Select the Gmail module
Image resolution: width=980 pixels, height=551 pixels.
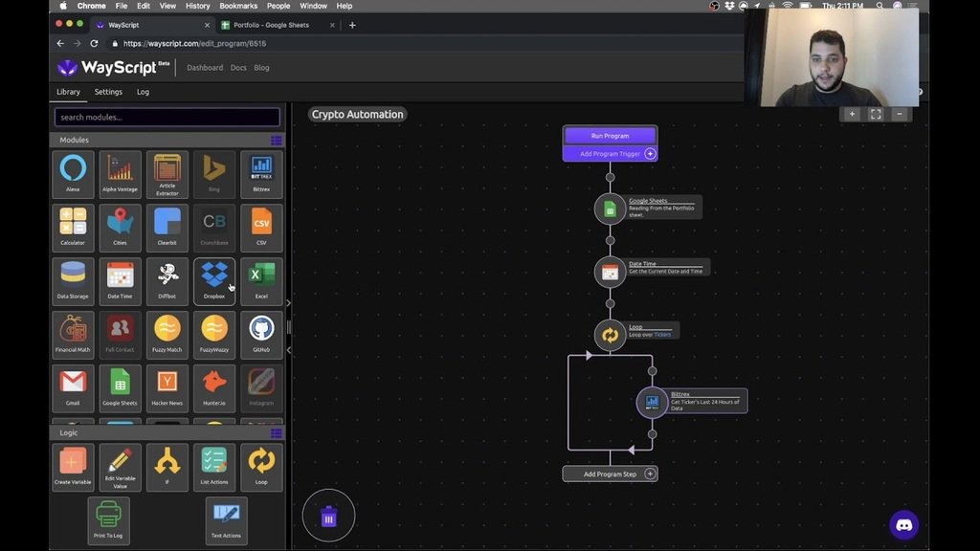click(x=73, y=388)
